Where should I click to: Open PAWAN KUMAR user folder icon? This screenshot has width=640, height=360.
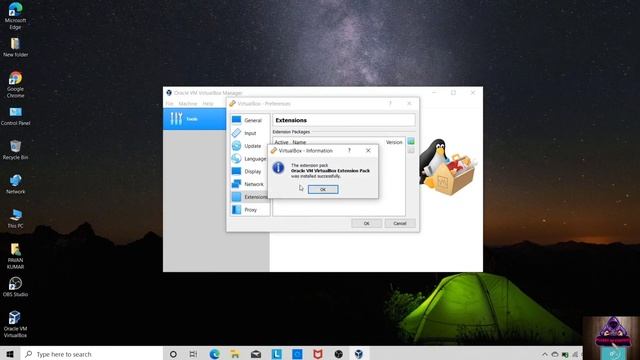(x=15, y=256)
